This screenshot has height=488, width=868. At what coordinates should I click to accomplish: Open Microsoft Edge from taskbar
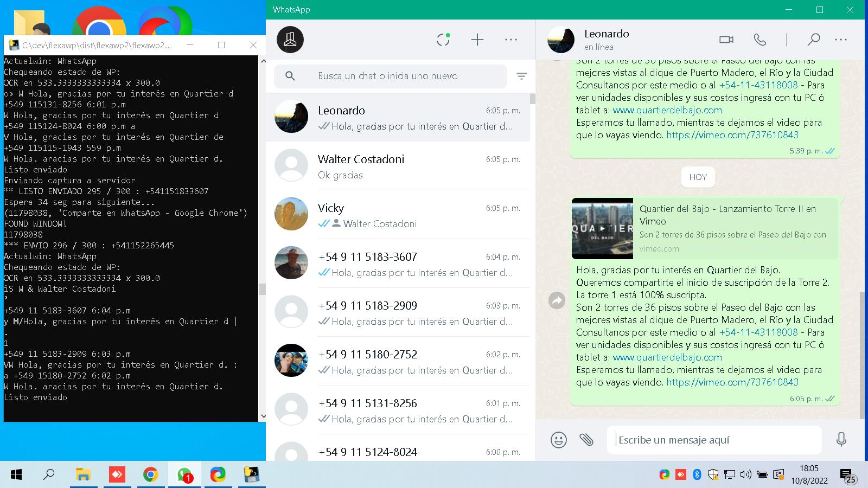(x=218, y=475)
